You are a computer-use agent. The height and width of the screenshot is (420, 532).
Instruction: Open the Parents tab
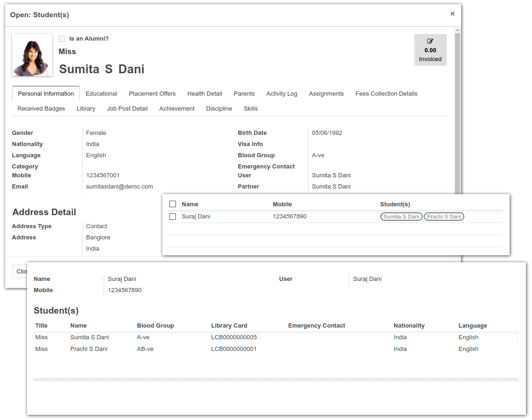pyautogui.click(x=244, y=93)
